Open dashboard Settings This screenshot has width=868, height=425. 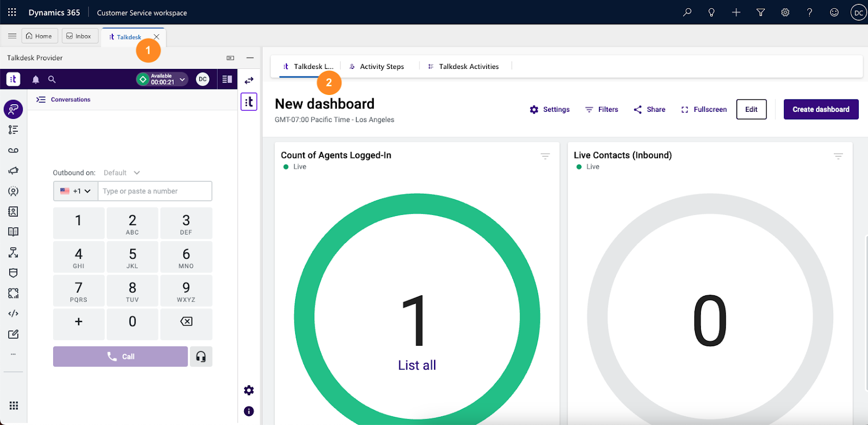pos(550,110)
